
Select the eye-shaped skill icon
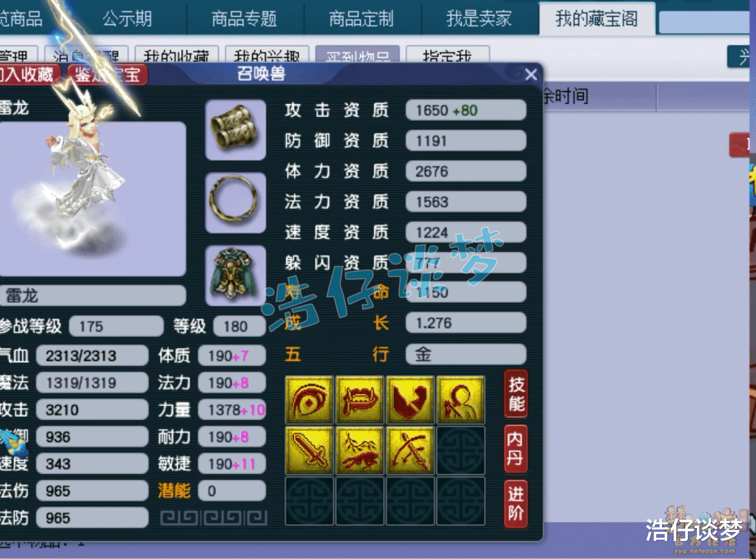(309, 400)
